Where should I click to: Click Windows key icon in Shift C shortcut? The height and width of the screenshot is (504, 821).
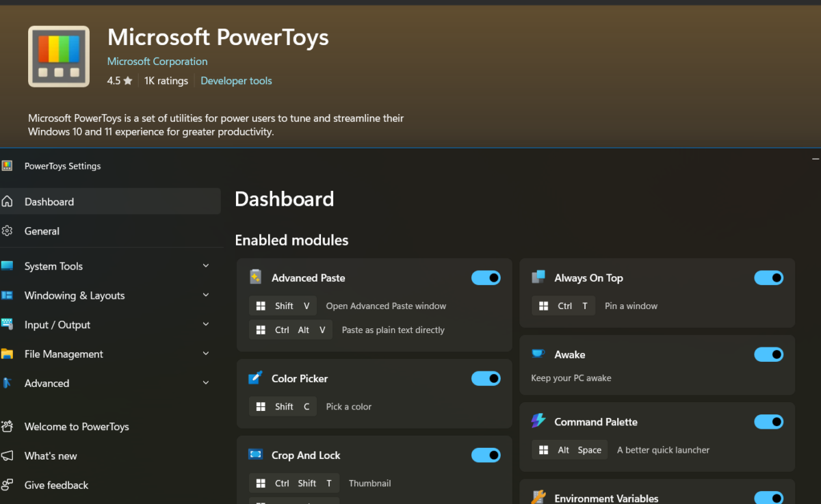coord(261,406)
